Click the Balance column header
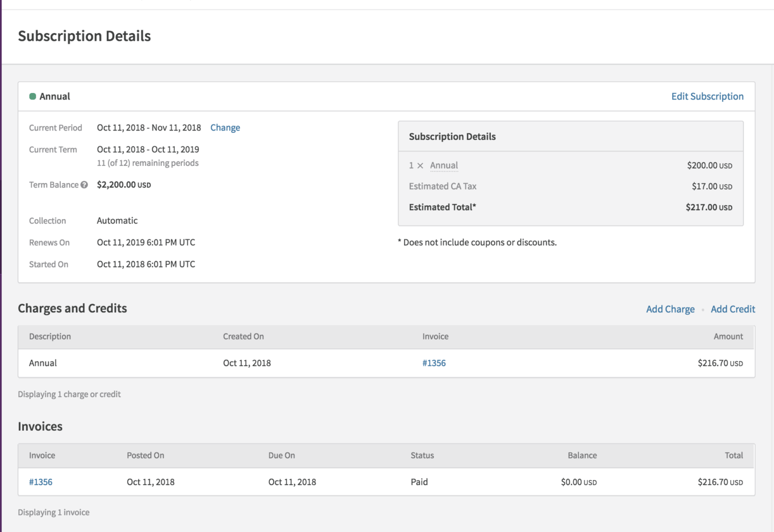This screenshot has height=532, width=774. point(582,455)
